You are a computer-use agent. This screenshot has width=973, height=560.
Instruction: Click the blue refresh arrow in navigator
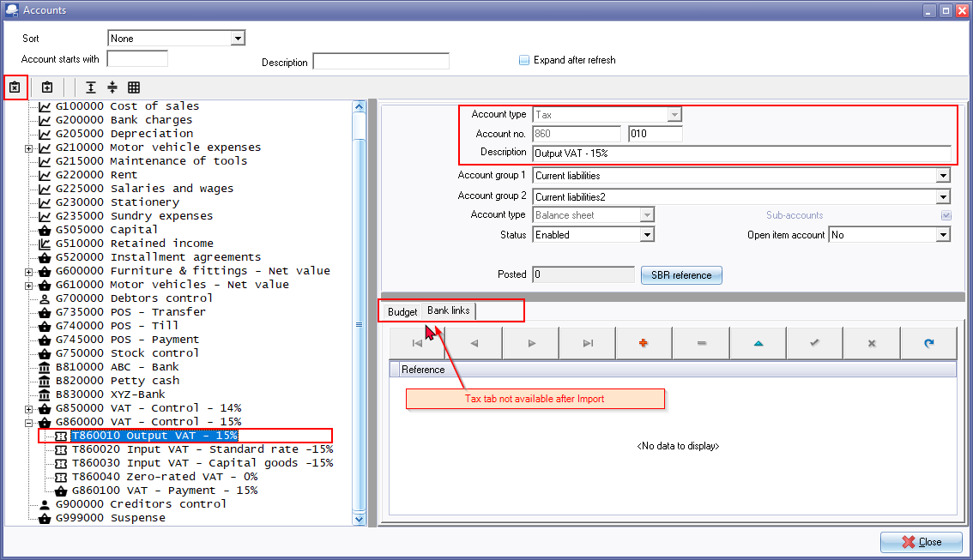tap(928, 343)
